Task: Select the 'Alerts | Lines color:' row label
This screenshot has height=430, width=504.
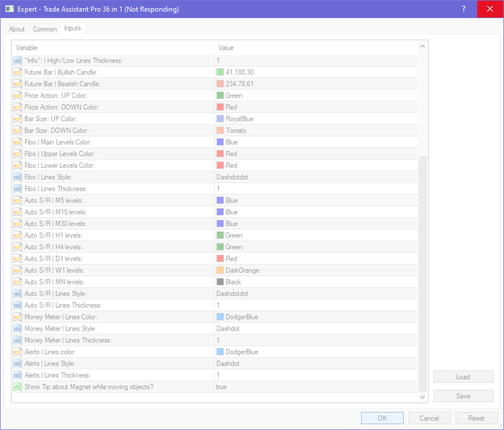Action: [x=50, y=352]
